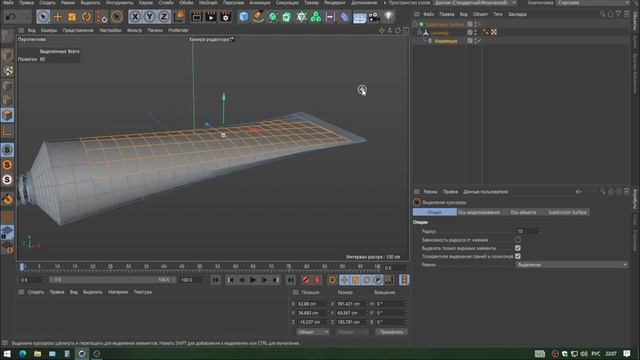Click frame 50 on timeline ruler
The height and width of the screenshot is (360, 640).
200,267
